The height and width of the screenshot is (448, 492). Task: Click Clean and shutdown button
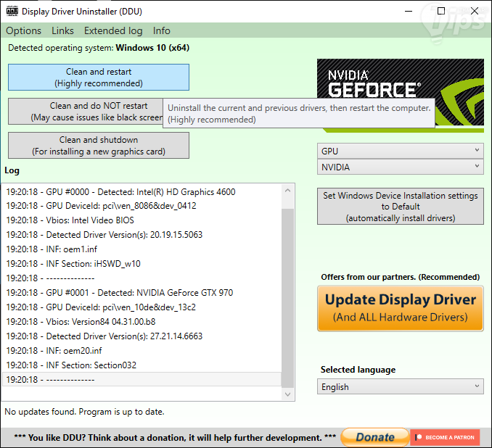click(x=99, y=146)
